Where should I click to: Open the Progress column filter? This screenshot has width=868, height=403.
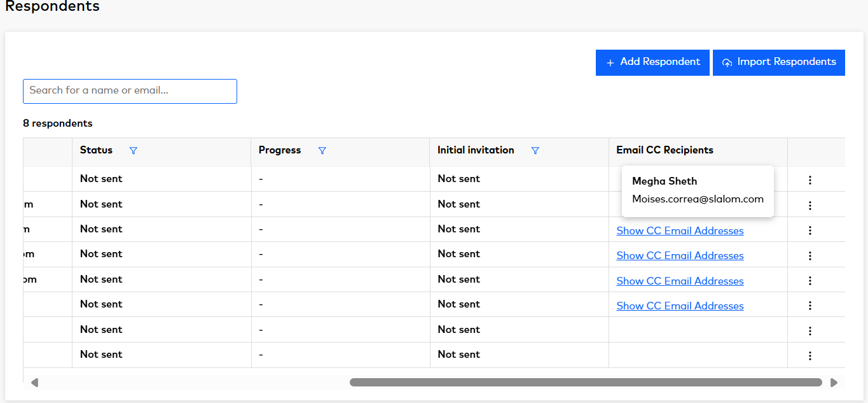(x=322, y=151)
